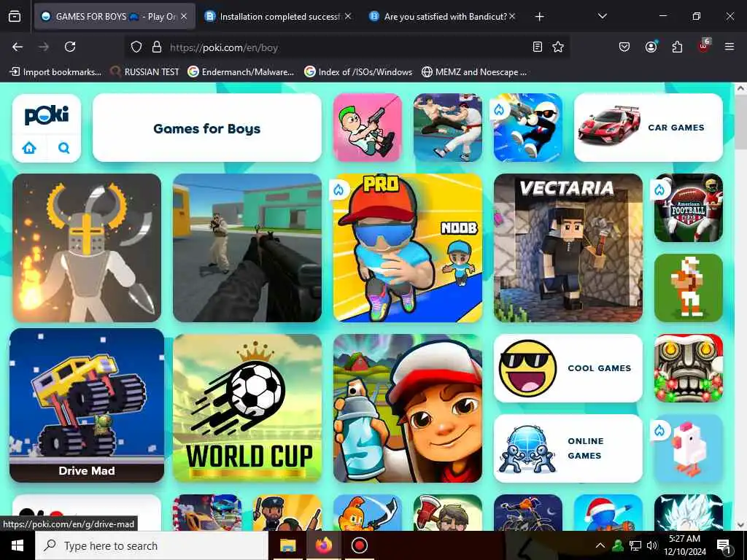The width and height of the screenshot is (747, 560).
Task: Reload the page with the refresh icon
Action: [x=70, y=47]
